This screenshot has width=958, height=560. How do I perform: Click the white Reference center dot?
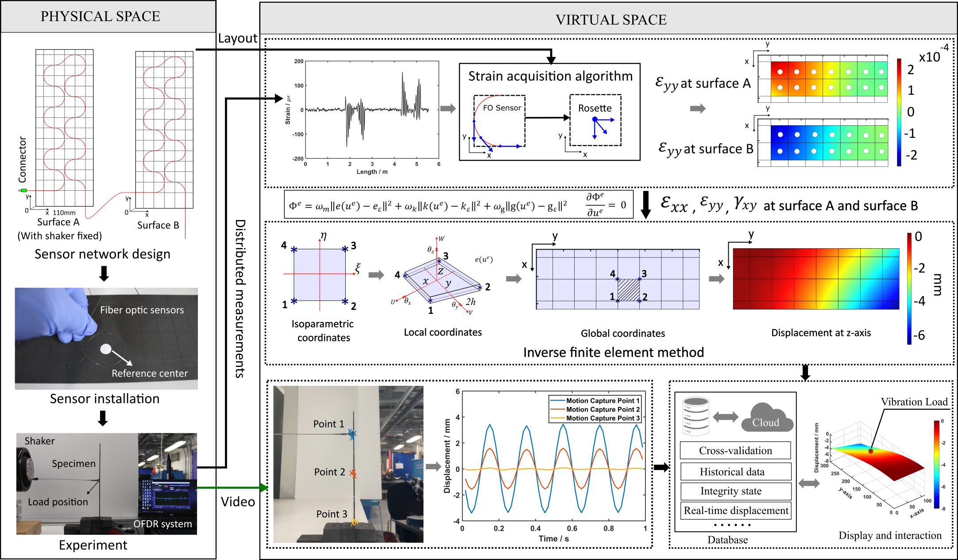tap(106, 349)
